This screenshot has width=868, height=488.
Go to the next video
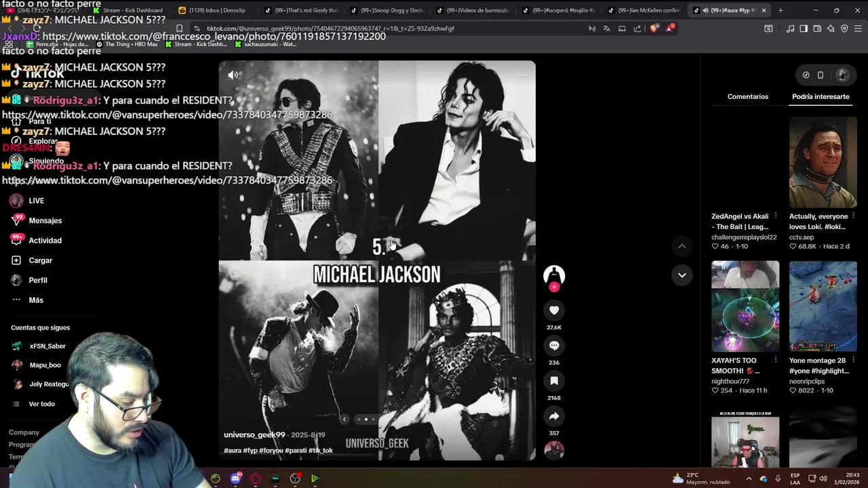(x=682, y=274)
